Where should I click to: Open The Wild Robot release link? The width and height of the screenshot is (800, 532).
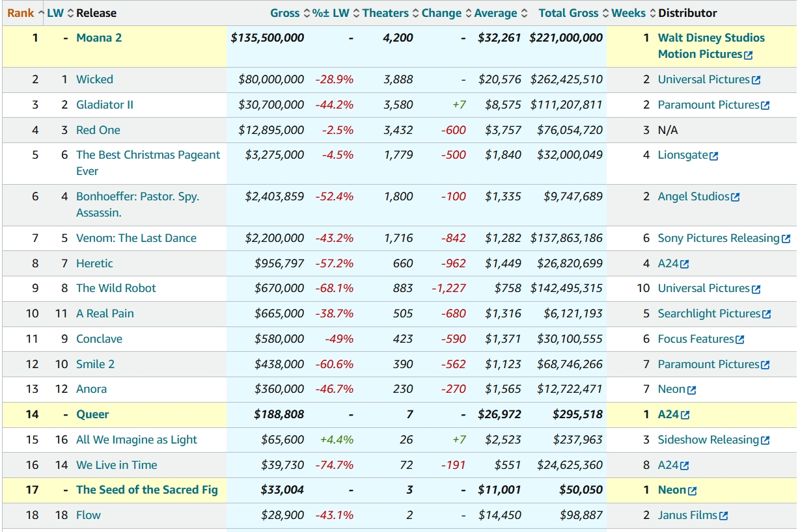coord(116,288)
